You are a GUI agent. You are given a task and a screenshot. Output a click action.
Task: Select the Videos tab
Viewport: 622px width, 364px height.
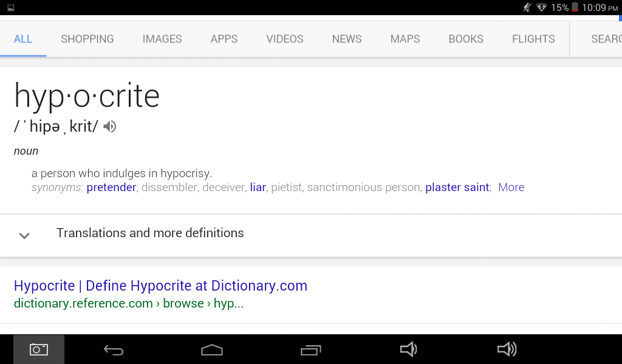285,39
